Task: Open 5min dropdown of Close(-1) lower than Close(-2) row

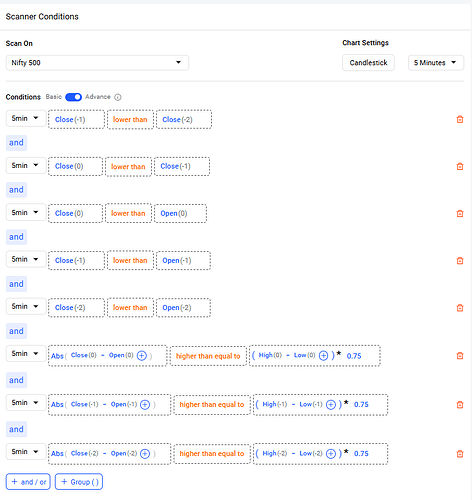Action: click(x=26, y=118)
